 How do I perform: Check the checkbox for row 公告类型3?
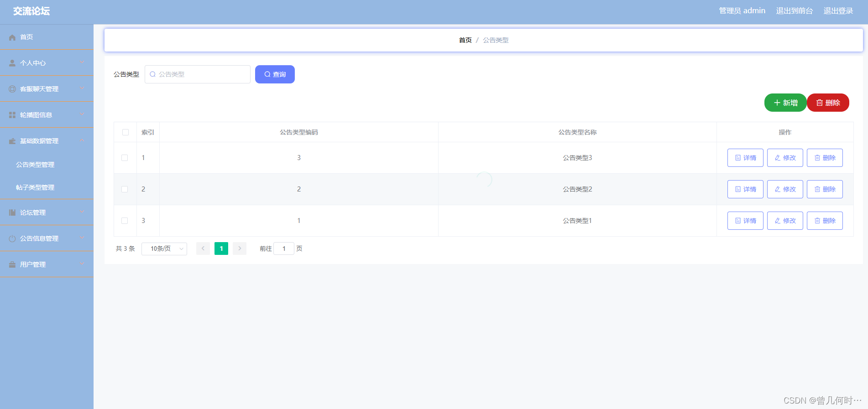coord(125,158)
